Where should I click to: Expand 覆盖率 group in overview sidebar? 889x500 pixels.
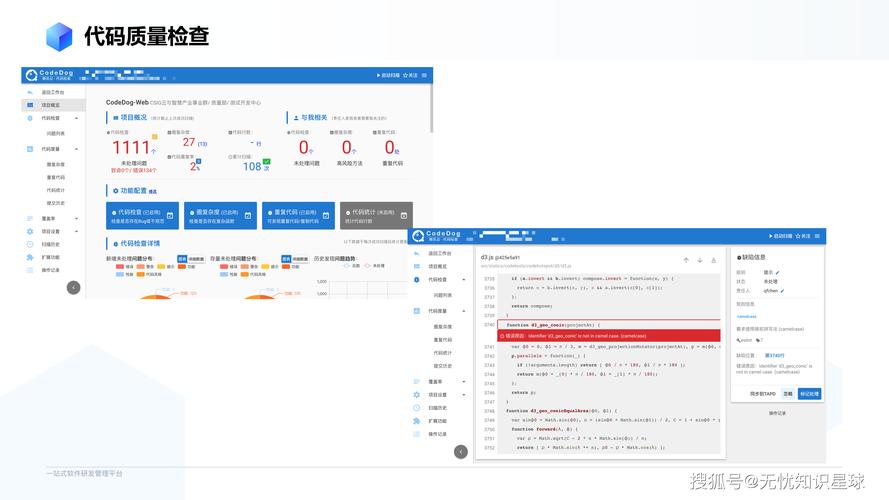[77, 218]
